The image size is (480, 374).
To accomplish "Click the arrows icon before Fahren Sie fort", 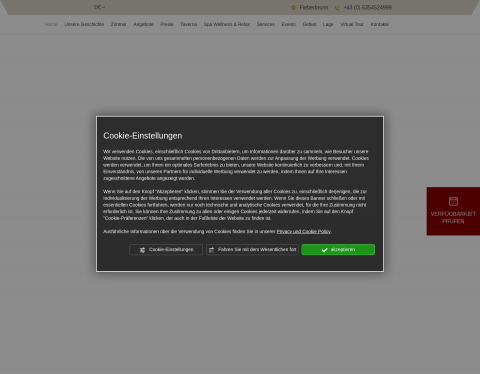I will click(211, 250).
